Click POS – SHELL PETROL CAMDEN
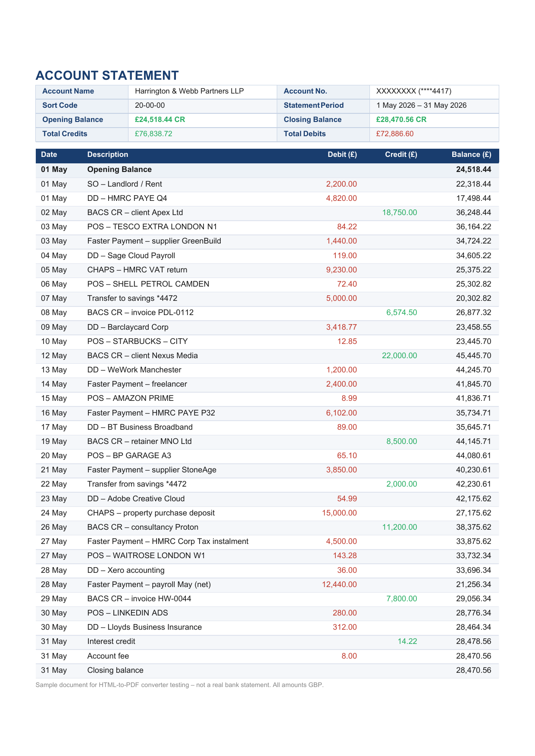Screen dimensions: 535x756 tap(148, 284)
